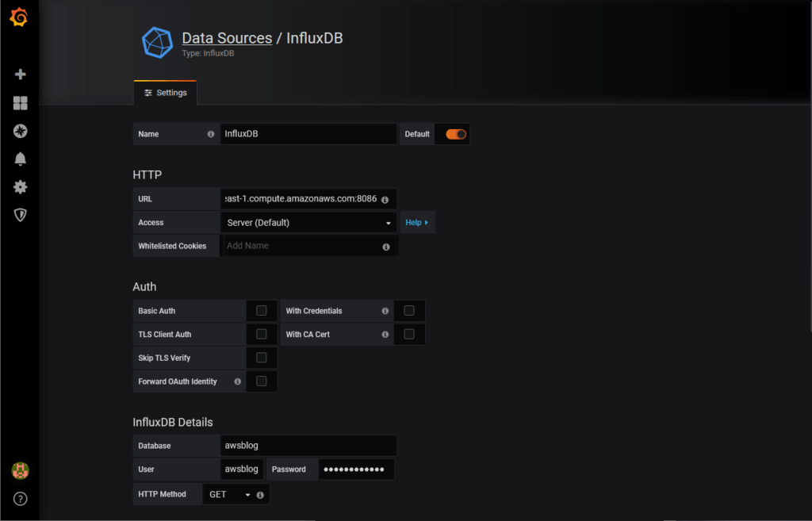Screen dimensions: 812x521
Task: Open the Access Server (Default) dropdown
Action: click(x=308, y=223)
